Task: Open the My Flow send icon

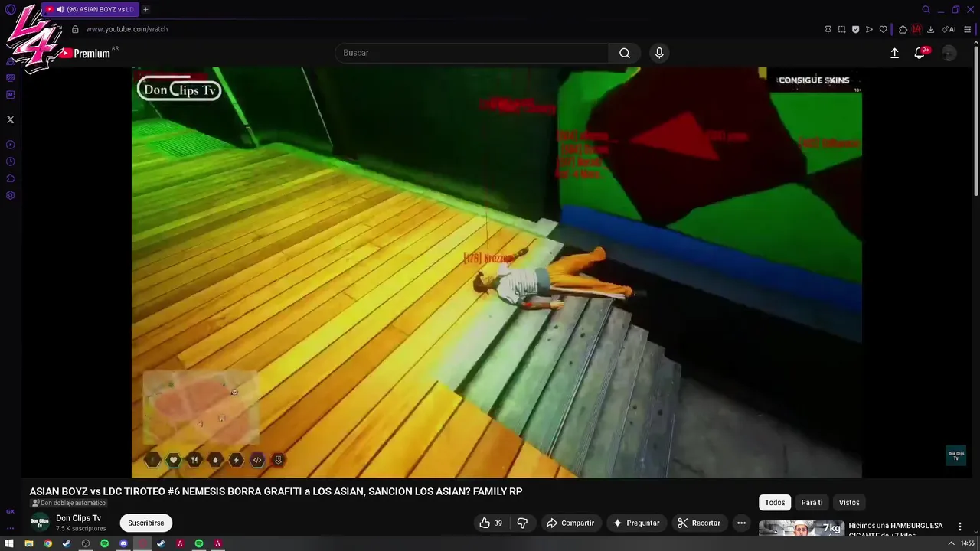Action: (869, 29)
